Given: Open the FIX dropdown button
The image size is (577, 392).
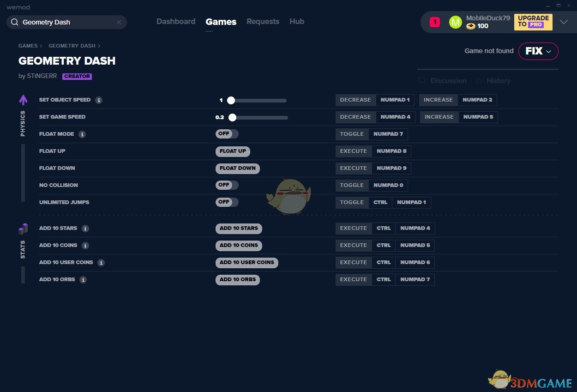Looking at the screenshot, I should tap(538, 51).
